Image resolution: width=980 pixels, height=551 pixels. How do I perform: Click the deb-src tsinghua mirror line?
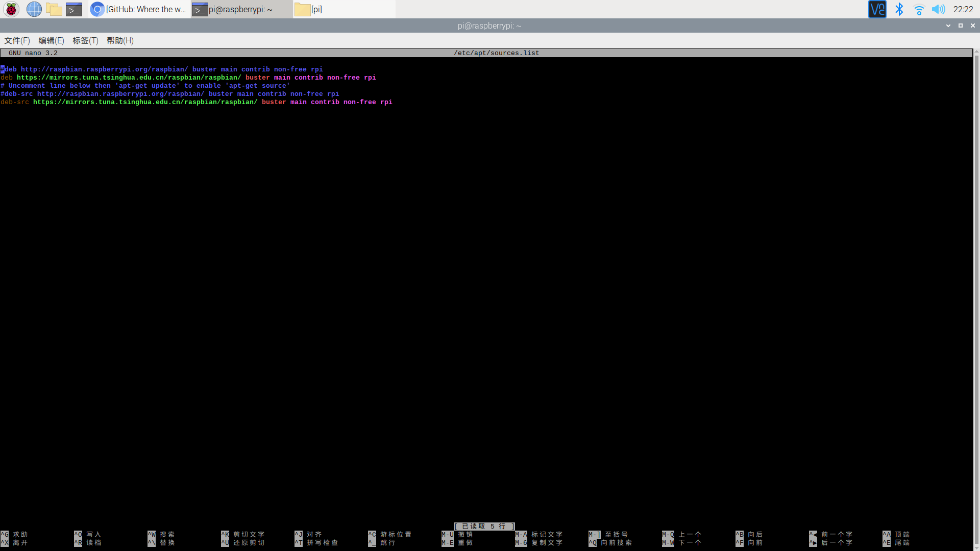coord(197,102)
